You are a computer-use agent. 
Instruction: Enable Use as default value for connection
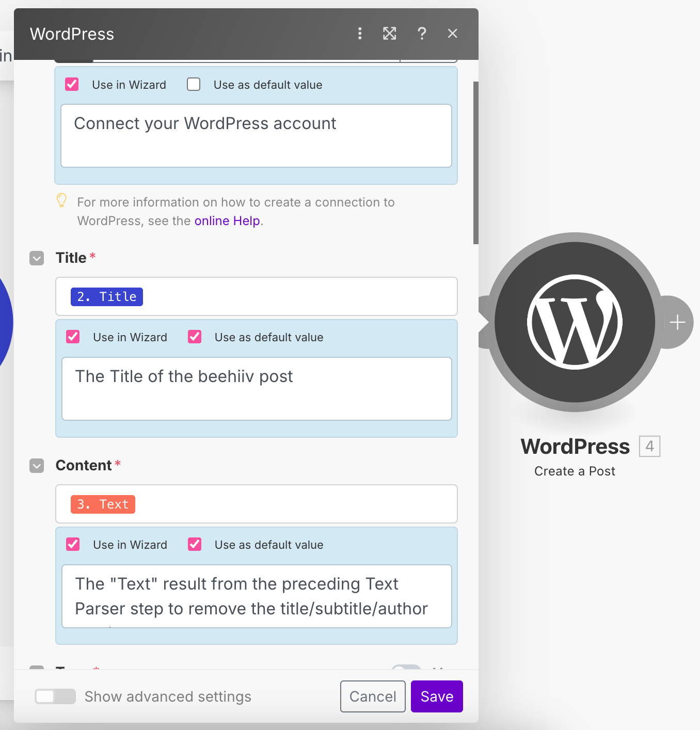click(x=194, y=84)
